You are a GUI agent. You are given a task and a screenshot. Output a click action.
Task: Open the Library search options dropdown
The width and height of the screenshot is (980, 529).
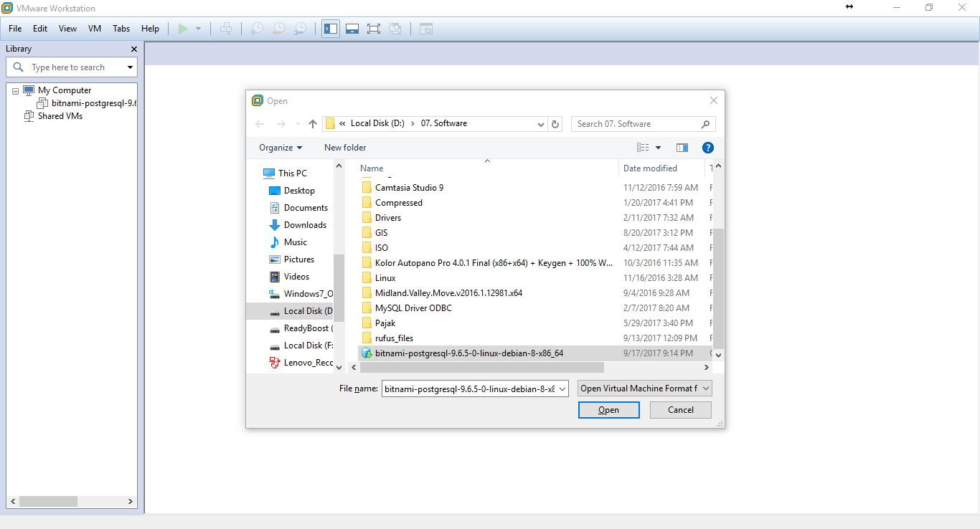click(x=130, y=67)
